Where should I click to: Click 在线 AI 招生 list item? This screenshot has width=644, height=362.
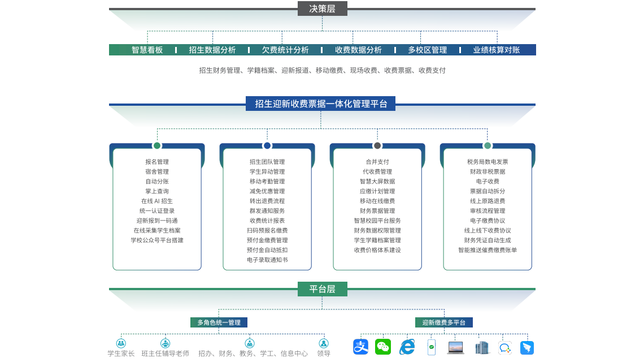[157, 201]
